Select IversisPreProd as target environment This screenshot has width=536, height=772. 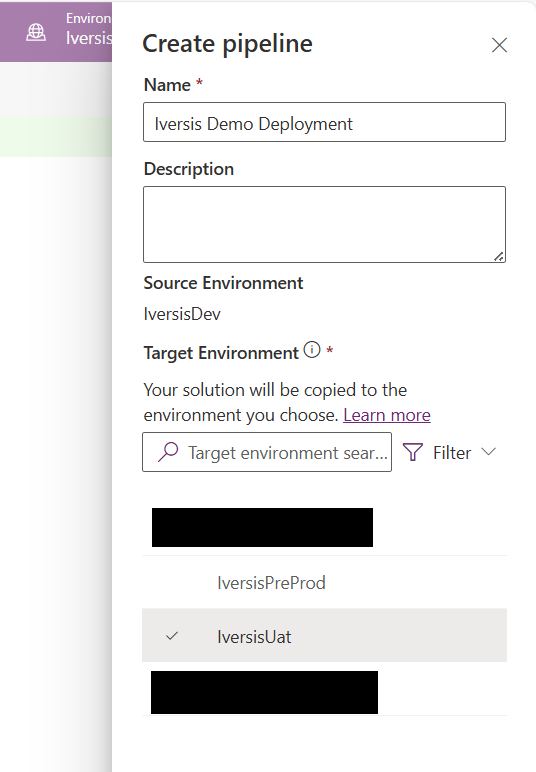point(324,582)
